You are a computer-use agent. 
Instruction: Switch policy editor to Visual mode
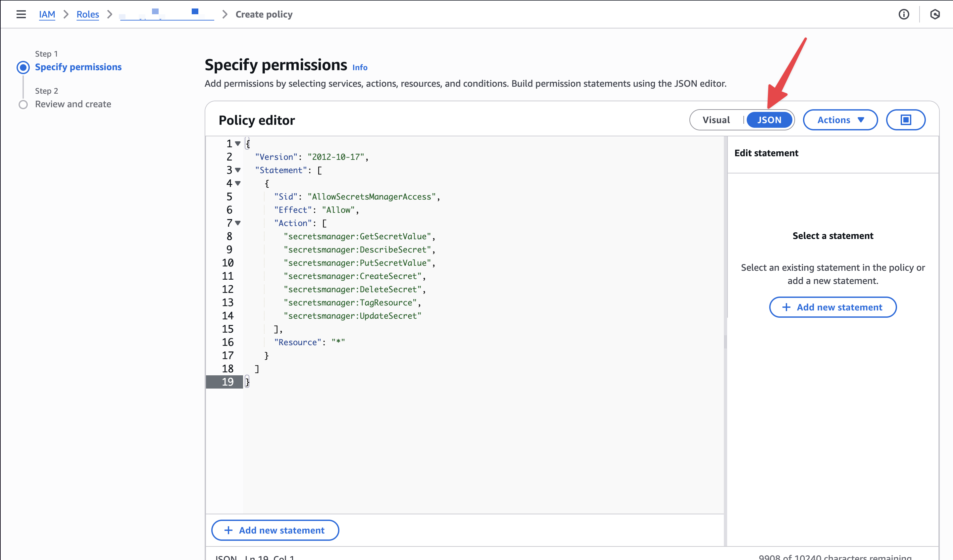(716, 120)
